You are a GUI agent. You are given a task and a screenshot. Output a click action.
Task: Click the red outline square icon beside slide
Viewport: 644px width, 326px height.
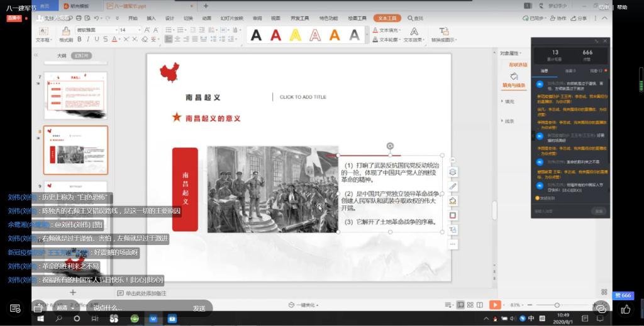(x=453, y=215)
